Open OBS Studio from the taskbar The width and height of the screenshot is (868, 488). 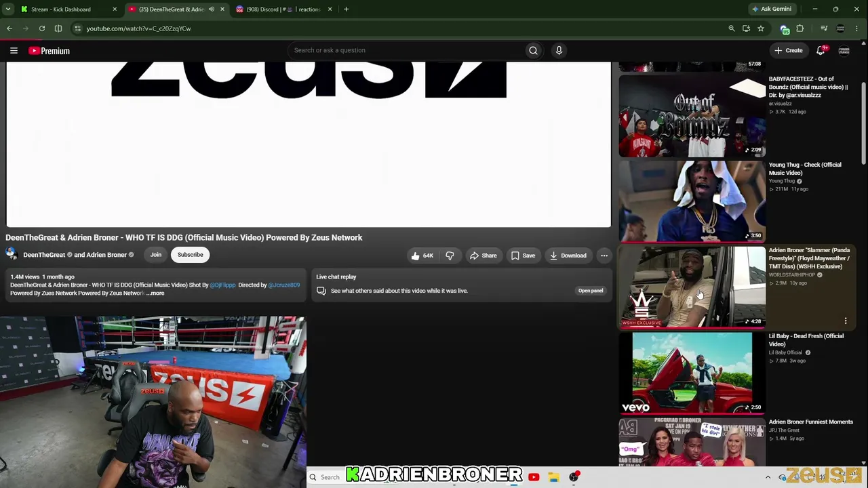pos(574,477)
